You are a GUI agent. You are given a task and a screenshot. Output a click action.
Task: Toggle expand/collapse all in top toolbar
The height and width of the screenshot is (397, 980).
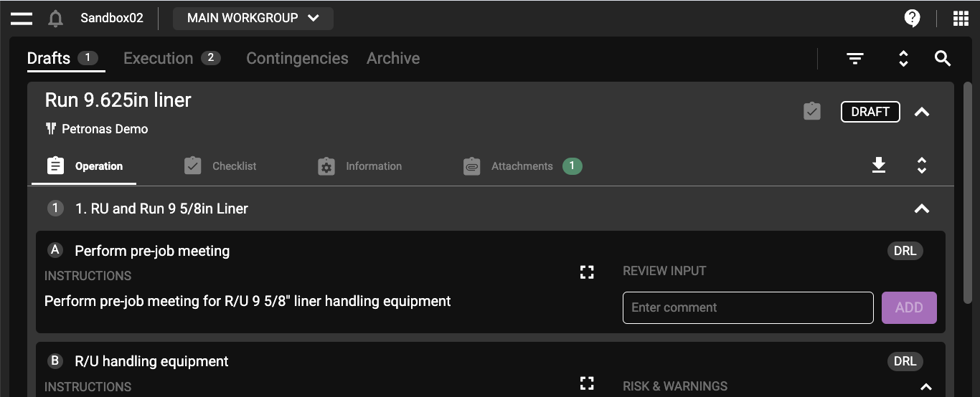tap(903, 59)
